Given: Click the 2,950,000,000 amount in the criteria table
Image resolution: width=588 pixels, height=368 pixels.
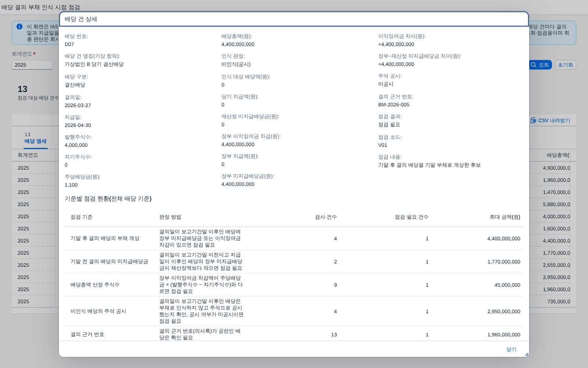Looking at the screenshot, I should 504,311.
